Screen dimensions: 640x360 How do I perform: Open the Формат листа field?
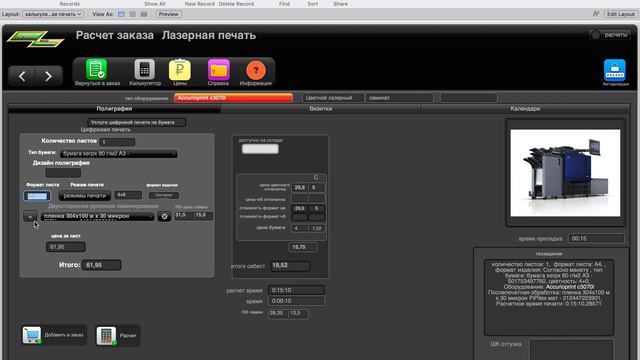coord(37,196)
